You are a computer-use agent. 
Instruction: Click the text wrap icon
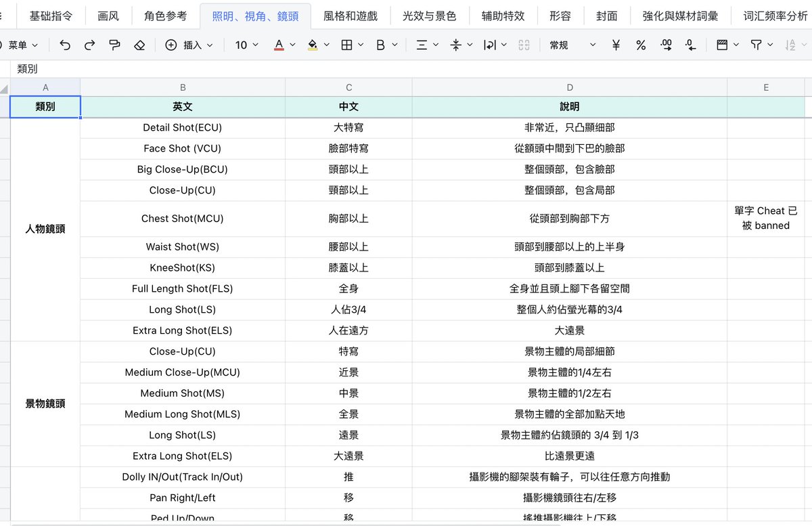click(489, 45)
